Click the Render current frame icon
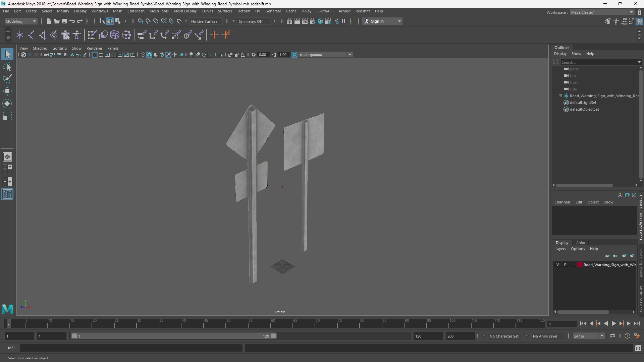 click(297, 21)
